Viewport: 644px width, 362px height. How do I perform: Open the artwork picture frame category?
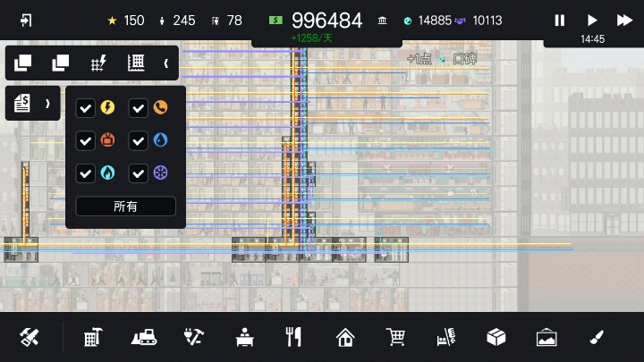547,337
